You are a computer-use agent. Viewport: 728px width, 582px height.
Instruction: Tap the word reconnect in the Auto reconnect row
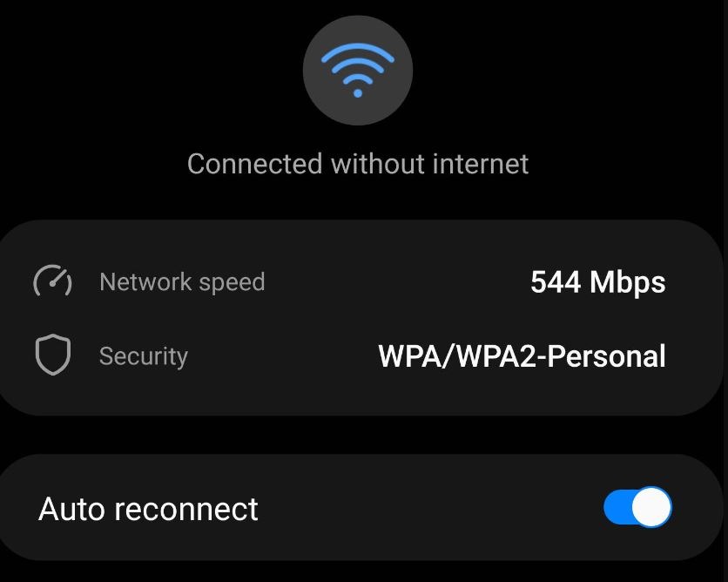click(185, 509)
